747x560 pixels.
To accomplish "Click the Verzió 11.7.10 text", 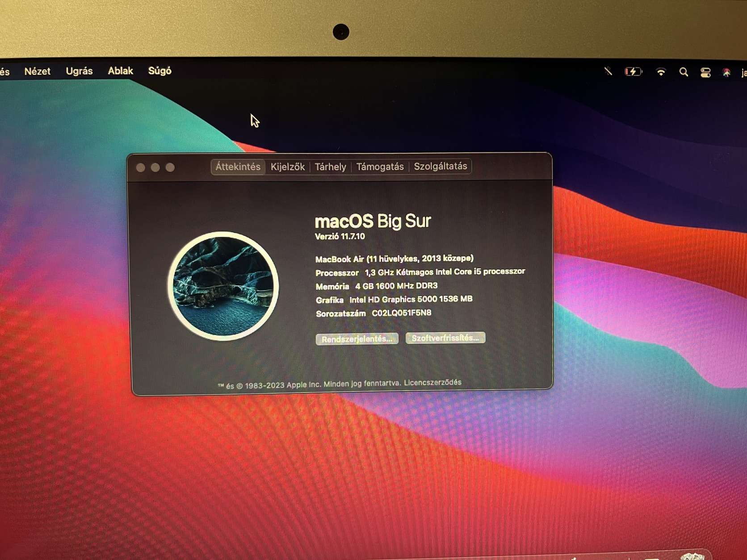I will coord(340,236).
